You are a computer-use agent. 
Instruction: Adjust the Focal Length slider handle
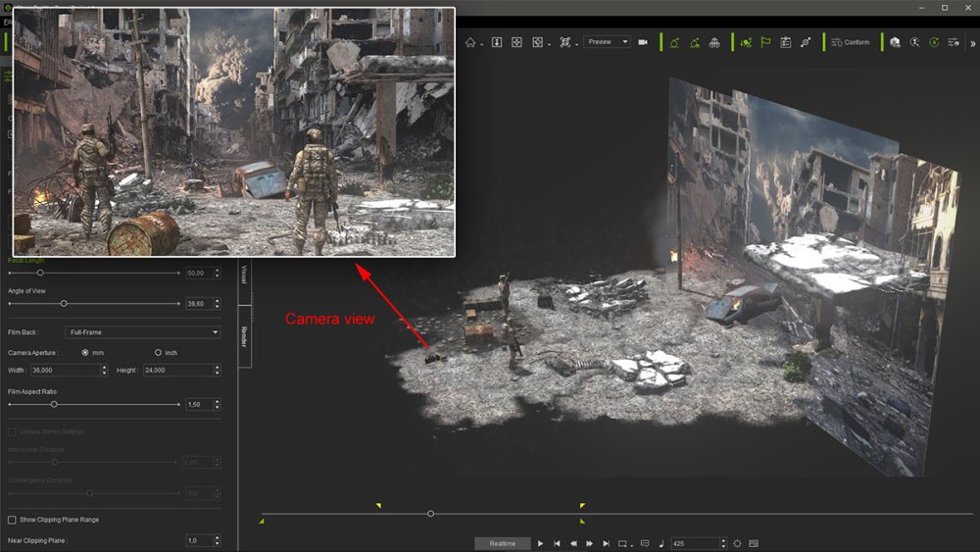coord(40,273)
